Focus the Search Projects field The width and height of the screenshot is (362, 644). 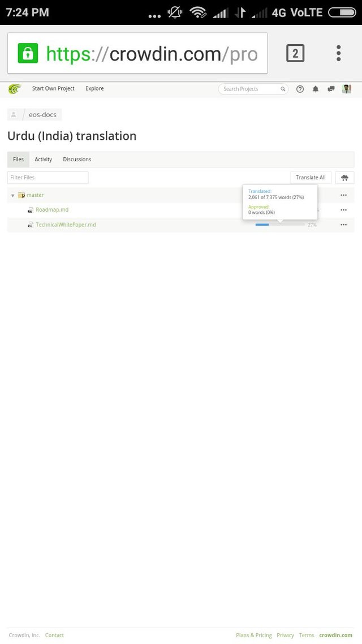point(253,89)
